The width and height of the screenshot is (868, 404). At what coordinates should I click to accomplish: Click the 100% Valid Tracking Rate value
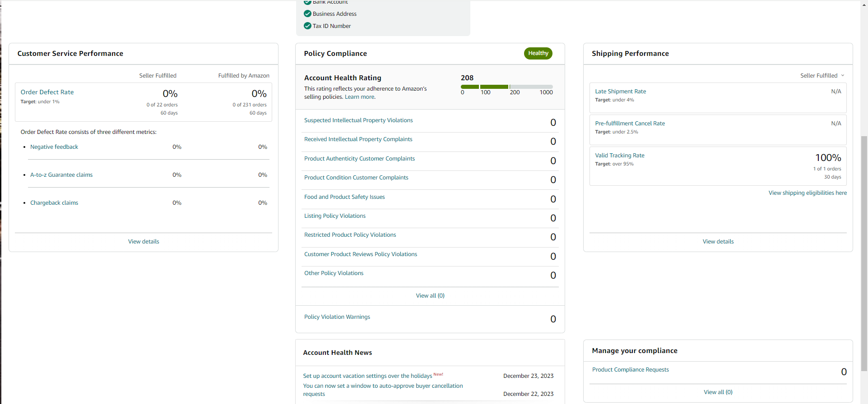[x=828, y=158]
